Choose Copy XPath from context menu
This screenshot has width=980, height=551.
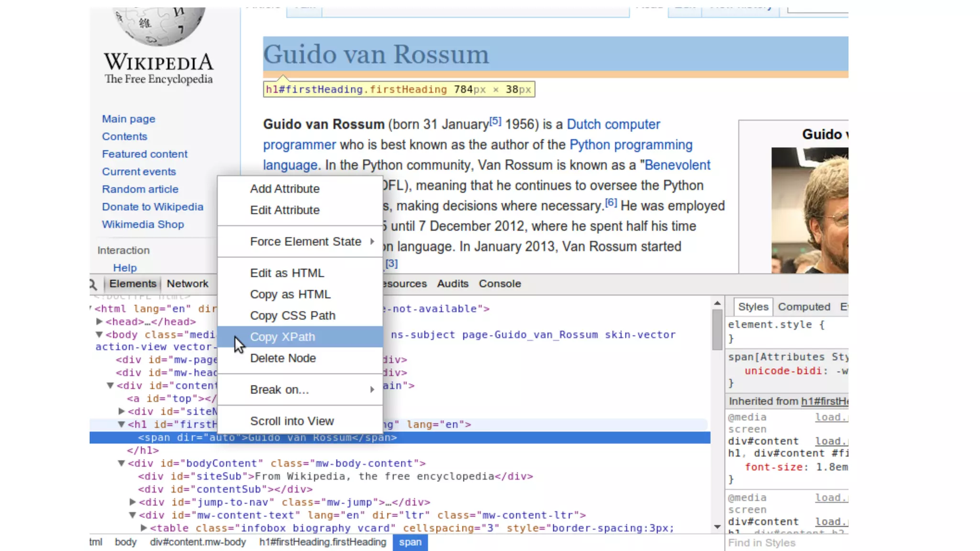click(x=282, y=337)
